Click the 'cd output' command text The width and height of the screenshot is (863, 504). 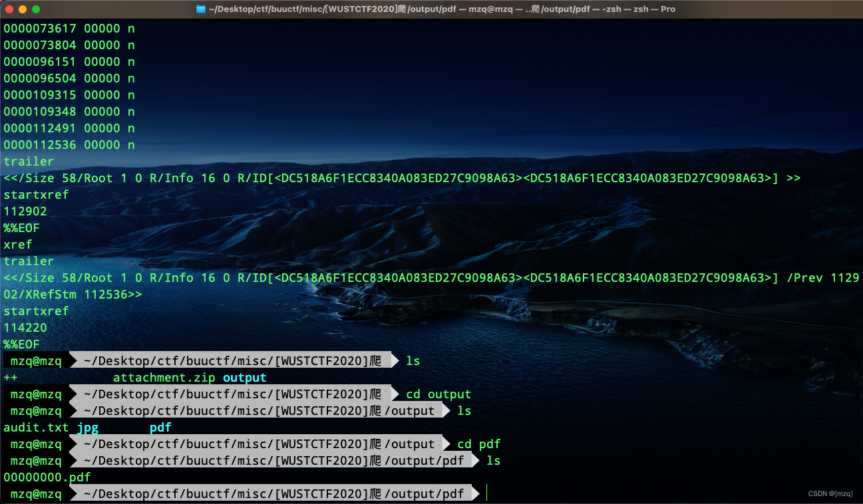click(x=438, y=394)
